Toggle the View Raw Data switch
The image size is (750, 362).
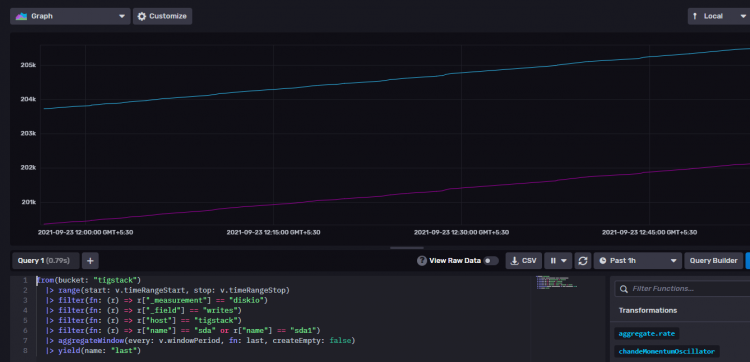click(490, 261)
